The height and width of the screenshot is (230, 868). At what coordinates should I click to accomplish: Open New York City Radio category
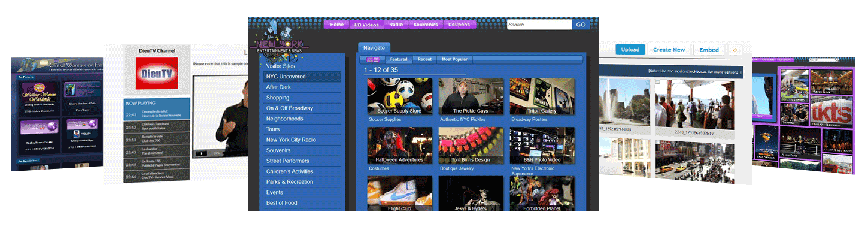(x=302, y=140)
